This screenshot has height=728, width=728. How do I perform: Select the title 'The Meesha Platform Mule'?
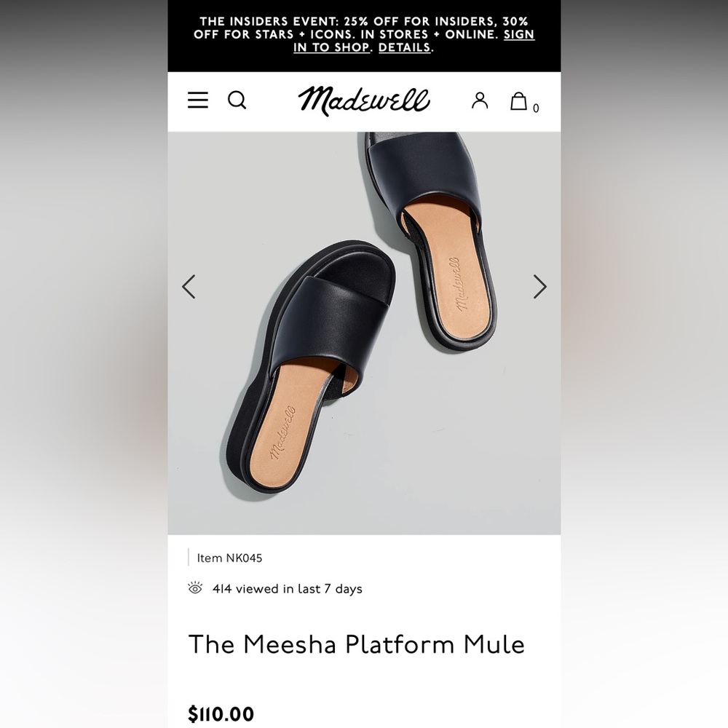(x=356, y=644)
